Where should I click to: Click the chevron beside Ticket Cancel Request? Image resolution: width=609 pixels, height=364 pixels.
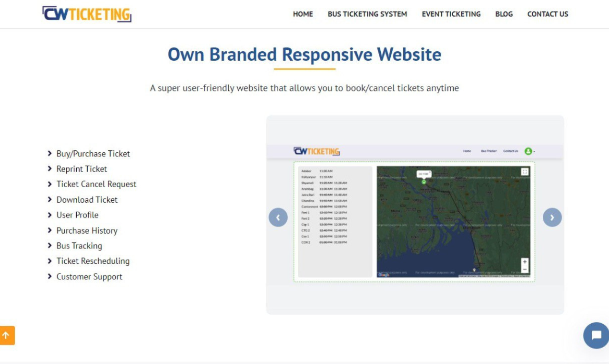[49, 184]
